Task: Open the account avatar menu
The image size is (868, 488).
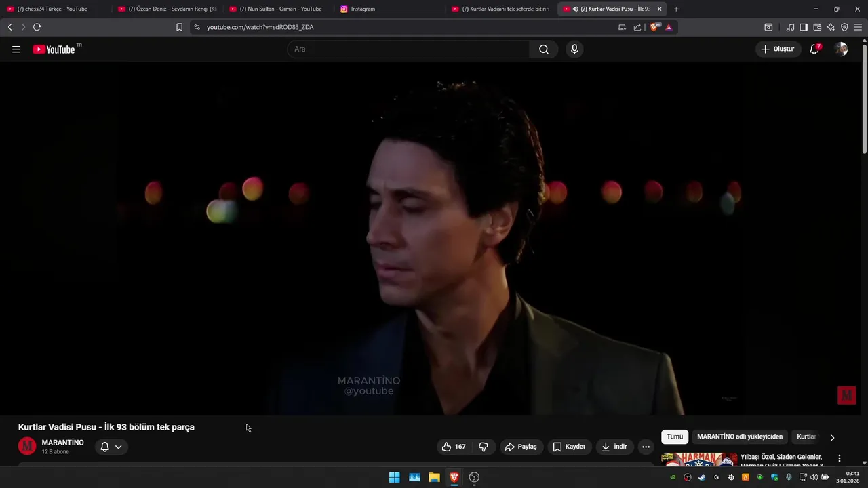Action: (x=842, y=49)
